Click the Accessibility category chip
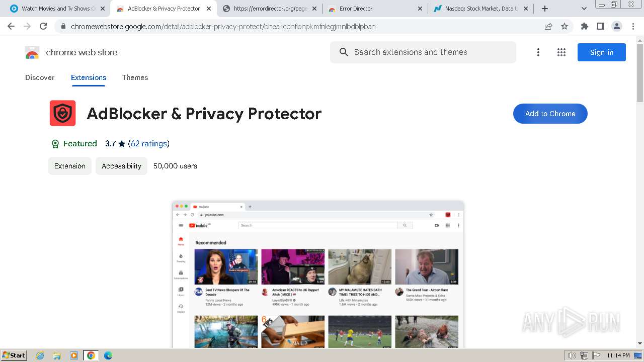The width and height of the screenshot is (644, 362). click(x=121, y=166)
